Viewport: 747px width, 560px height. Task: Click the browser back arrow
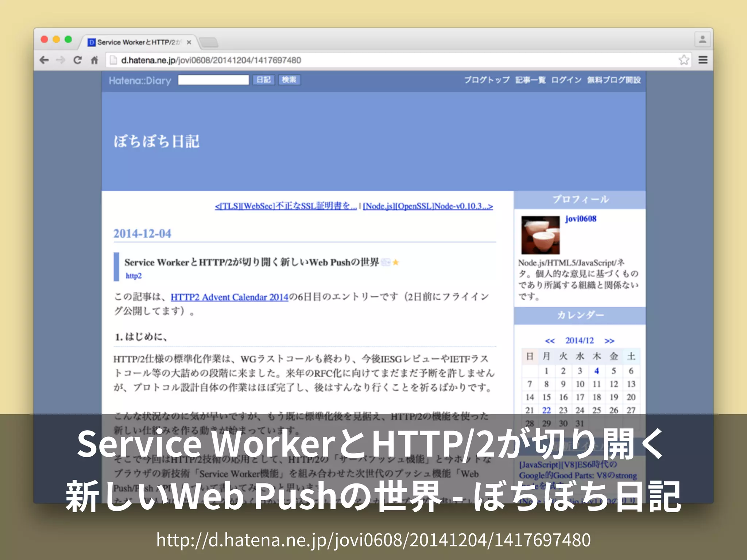pyautogui.click(x=44, y=60)
